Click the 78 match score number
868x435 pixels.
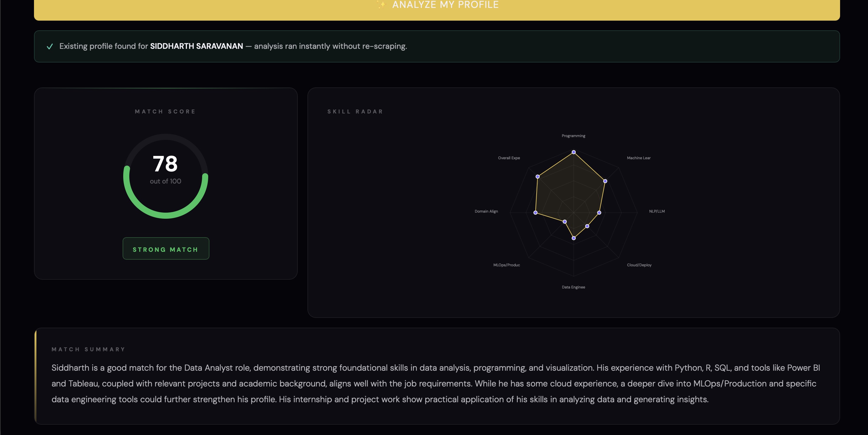165,164
